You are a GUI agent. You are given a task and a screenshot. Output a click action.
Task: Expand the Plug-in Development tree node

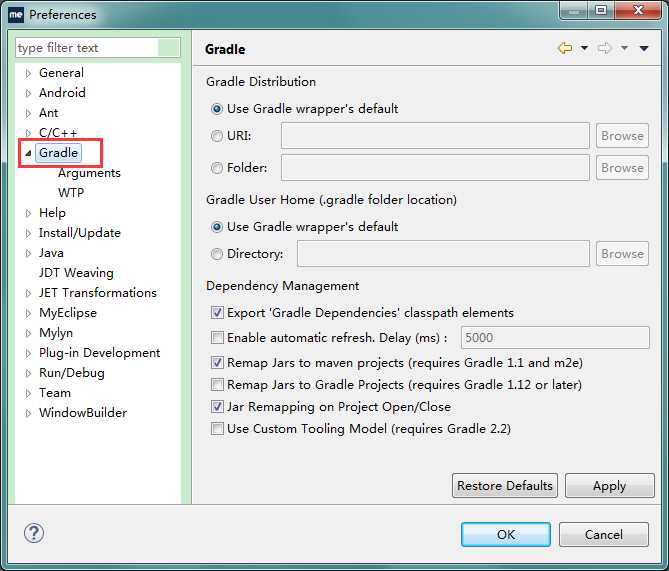tap(28, 353)
